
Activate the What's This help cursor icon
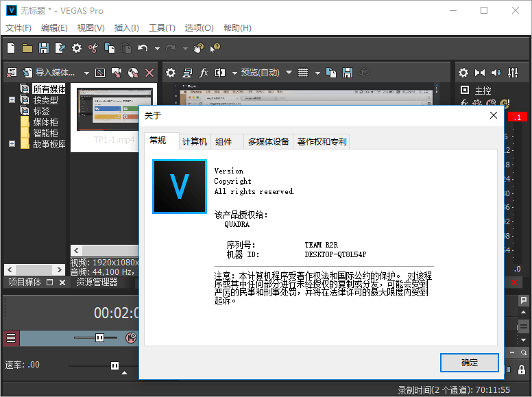(x=215, y=48)
